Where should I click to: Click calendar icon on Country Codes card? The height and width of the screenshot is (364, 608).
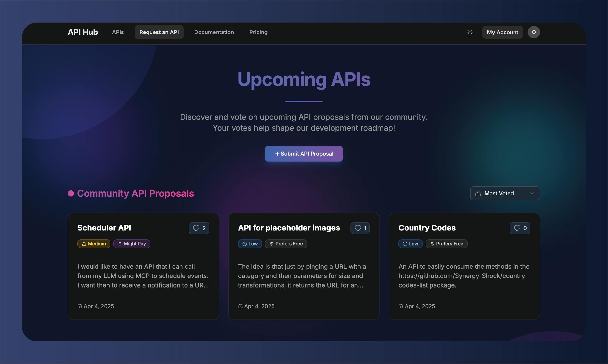pos(401,306)
